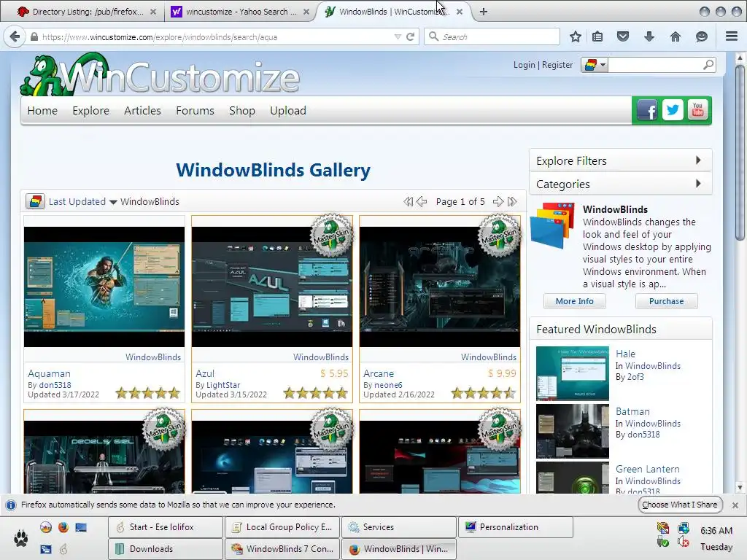Click the Aquaman skin preview thumbnail
747x560 pixels.
[104, 287]
